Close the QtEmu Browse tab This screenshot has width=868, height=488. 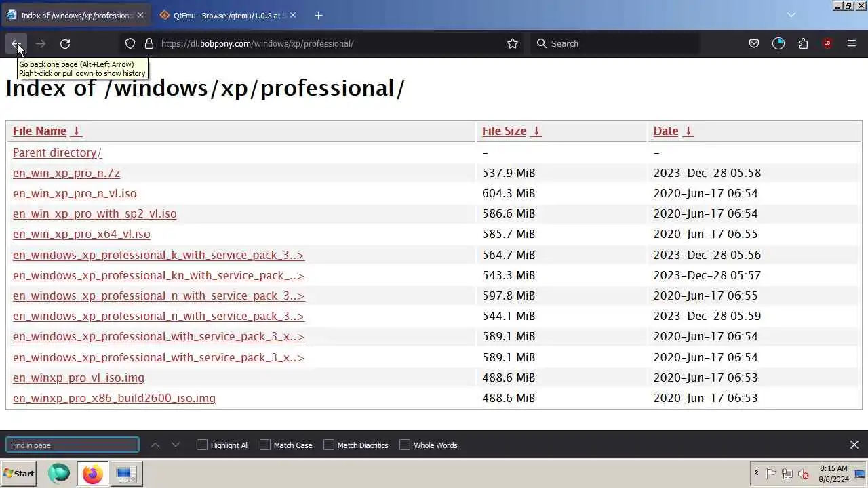[294, 15]
